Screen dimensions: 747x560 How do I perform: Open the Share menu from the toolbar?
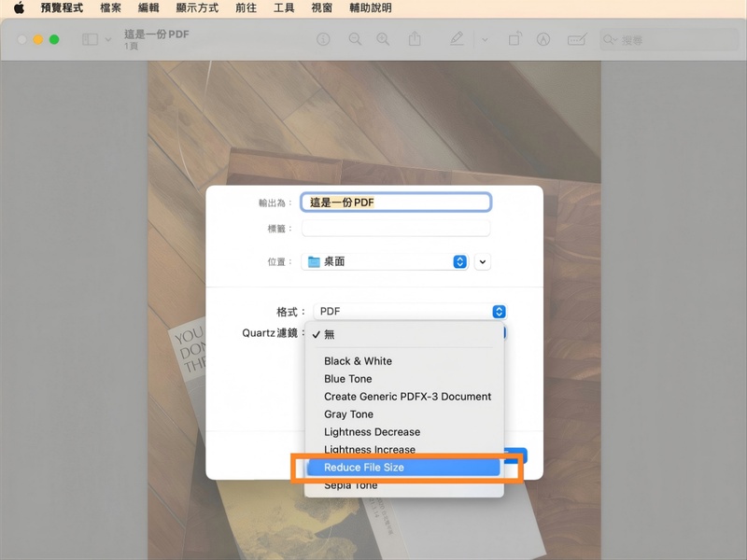(x=415, y=39)
